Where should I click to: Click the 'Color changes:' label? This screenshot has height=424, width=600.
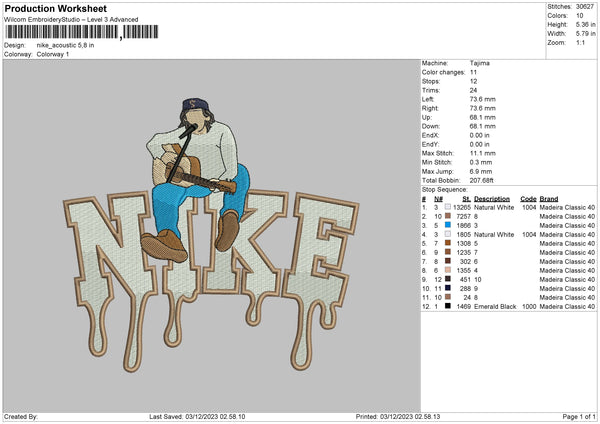(x=443, y=72)
